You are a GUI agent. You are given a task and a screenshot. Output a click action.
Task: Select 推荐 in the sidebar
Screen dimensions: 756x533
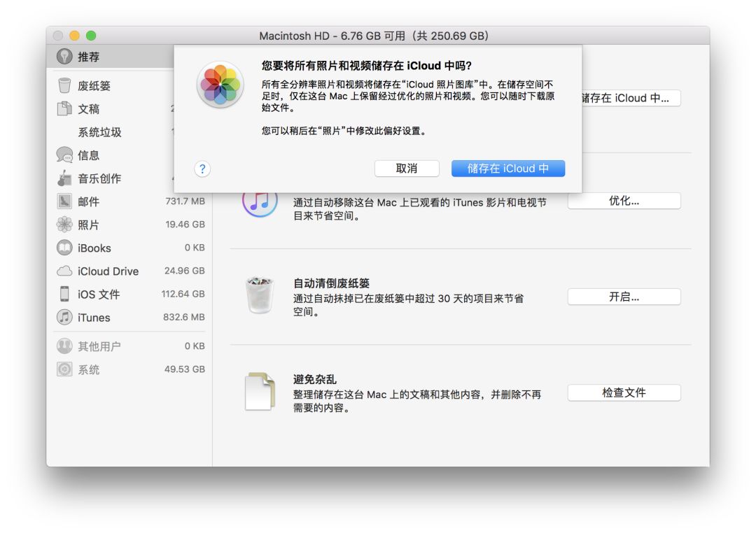[89, 57]
